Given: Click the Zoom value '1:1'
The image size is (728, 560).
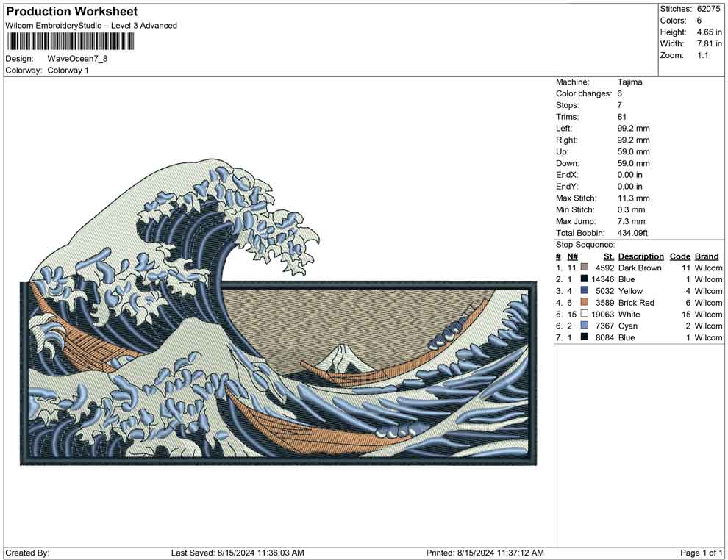Looking at the screenshot, I should (702, 55).
